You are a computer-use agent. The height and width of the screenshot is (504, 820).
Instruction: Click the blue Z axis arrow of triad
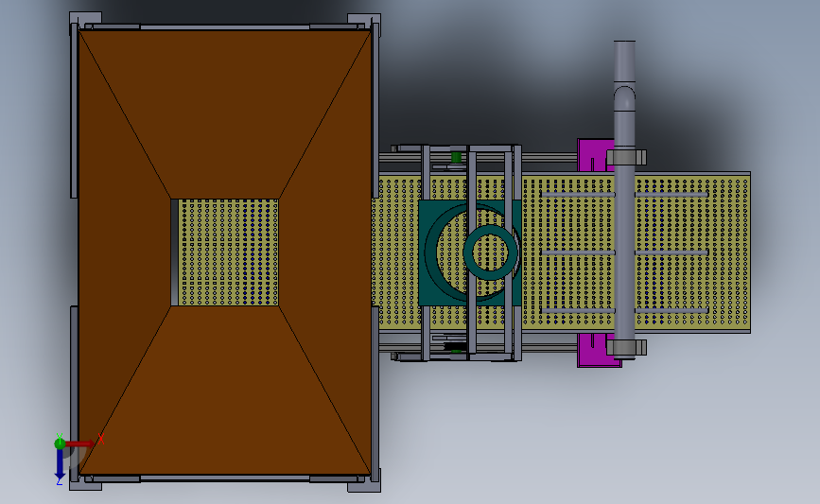click(x=60, y=464)
